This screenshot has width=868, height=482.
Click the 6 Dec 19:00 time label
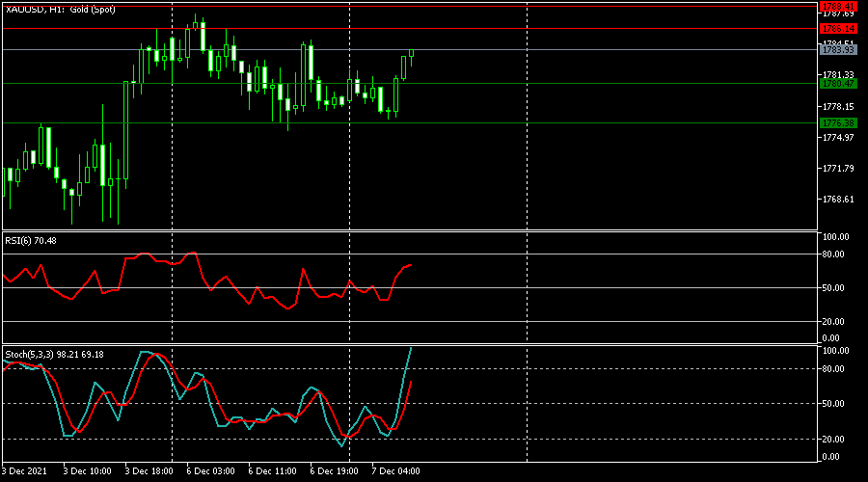[334, 471]
